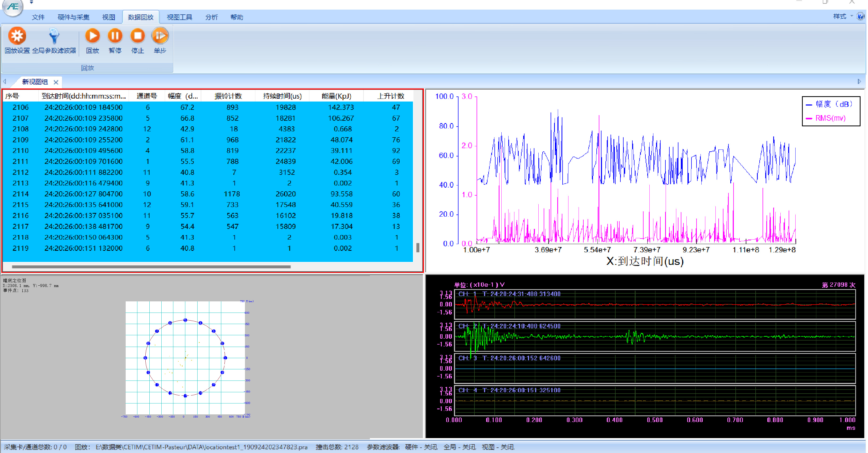Close the 新视图组 tab
The image size is (868, 453).
[x=56, y=82]
